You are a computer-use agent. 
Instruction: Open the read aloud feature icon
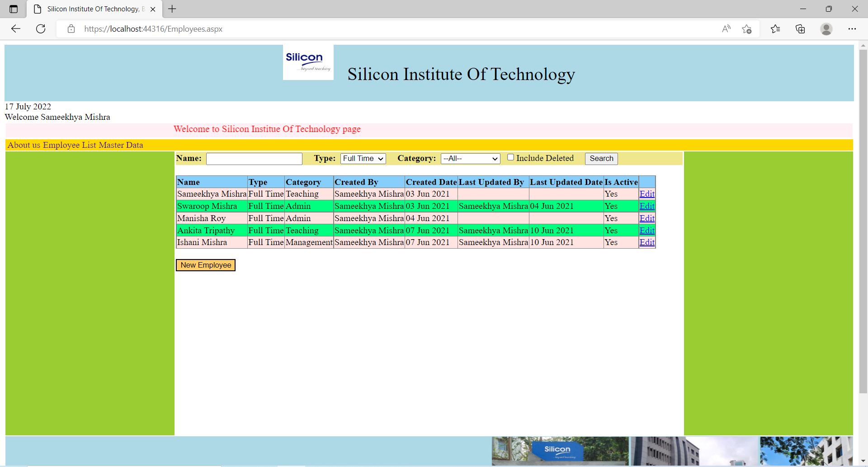click(x=726, y=28)
